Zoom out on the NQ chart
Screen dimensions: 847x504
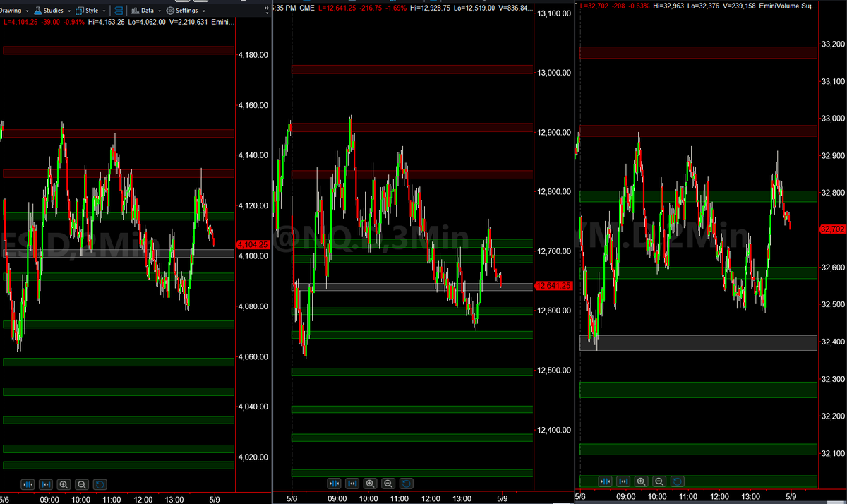click(x=388, y=484)
